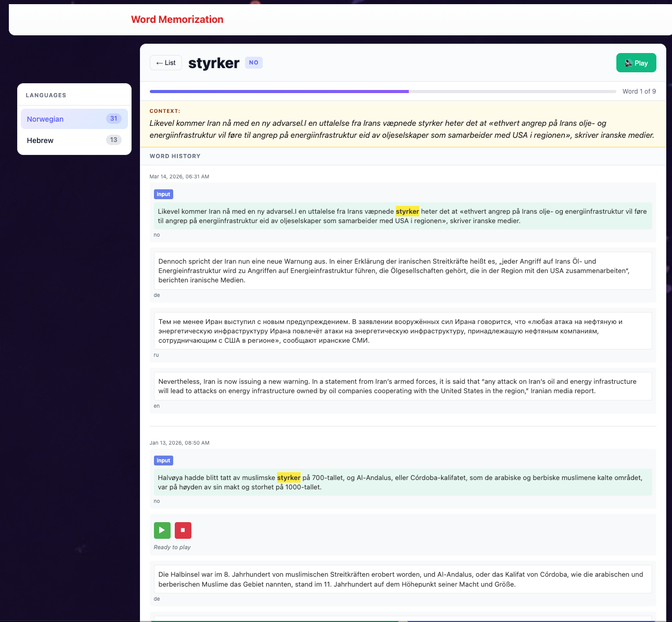Click the green play audio icon
This screenshot has width=672, height=622.
point(162,530)
